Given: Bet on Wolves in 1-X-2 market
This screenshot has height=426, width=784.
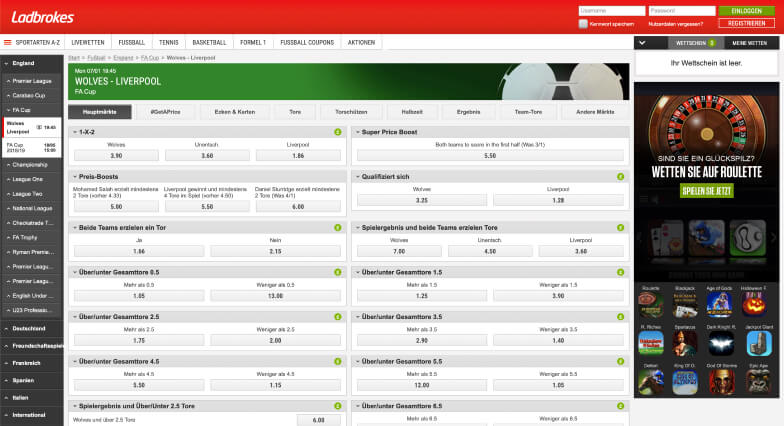Looking at the screenshot, I should 116,156.
